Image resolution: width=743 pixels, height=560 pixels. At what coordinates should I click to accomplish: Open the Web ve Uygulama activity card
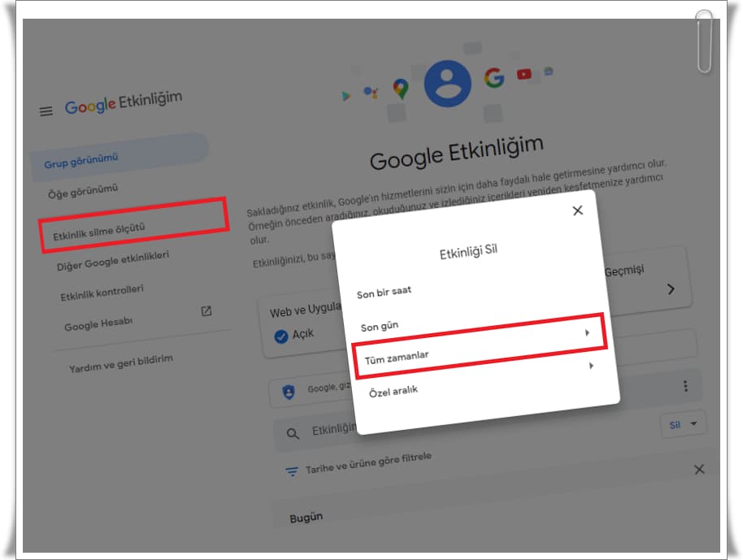coord(303,326)
